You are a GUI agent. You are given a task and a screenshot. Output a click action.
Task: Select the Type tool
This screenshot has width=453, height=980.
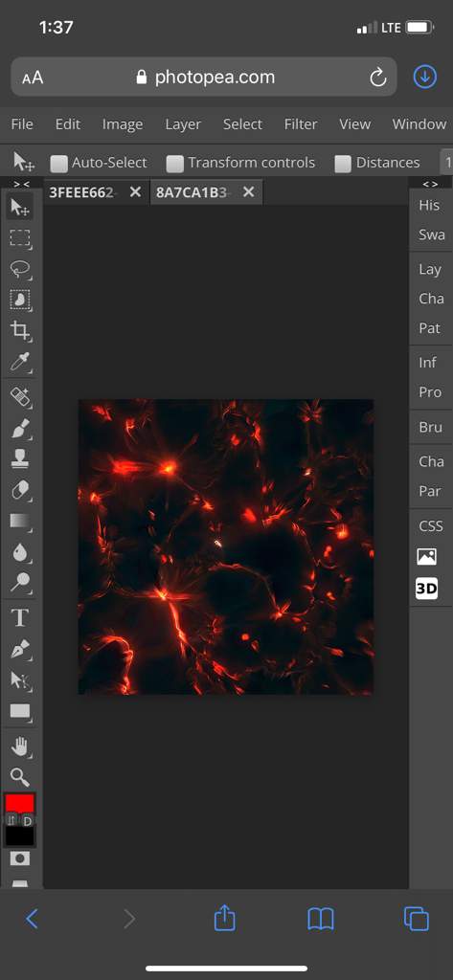click(x=20, y=618)
